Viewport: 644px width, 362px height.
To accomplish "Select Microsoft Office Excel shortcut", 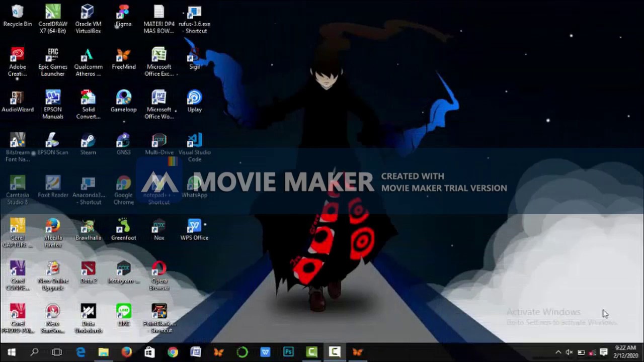I will tap(159, 62).
